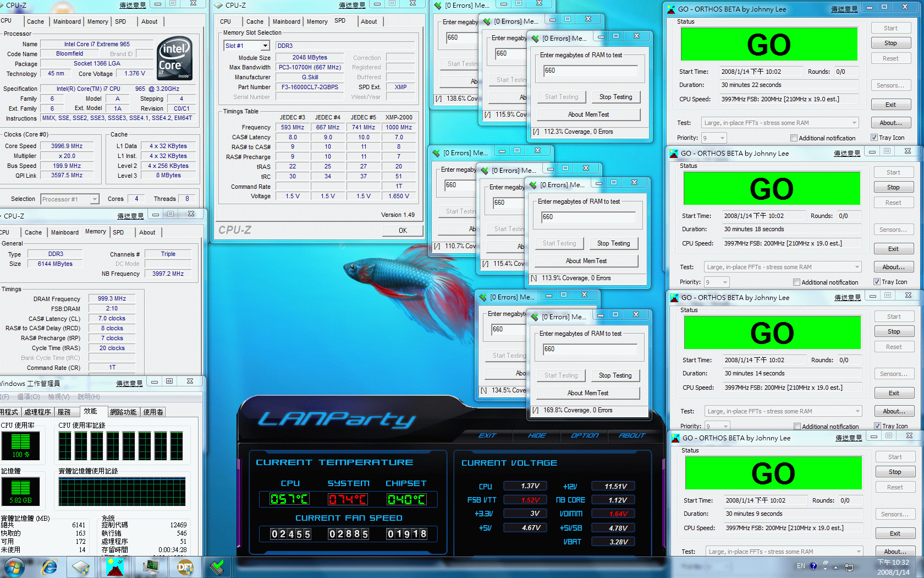Click the restore-down icon in the language bar
The width and height of the screenshot is (924, 578).
click(x=826, y=563)
